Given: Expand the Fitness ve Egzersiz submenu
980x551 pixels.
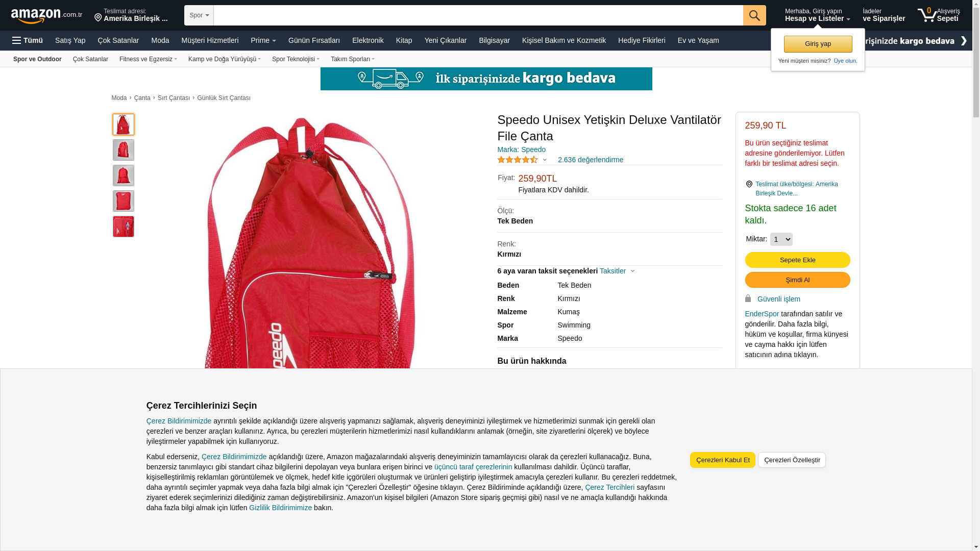Looking at the screenshot, I should [x=148, y=59].
